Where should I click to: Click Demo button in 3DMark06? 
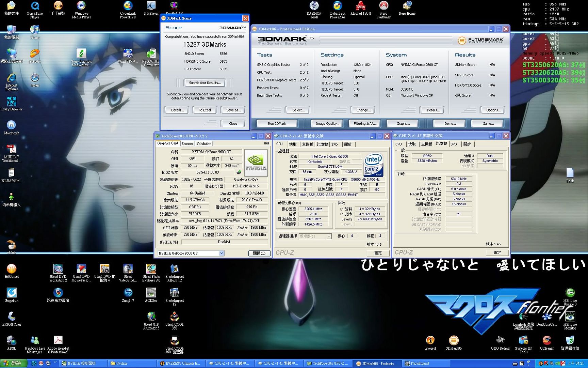coord(450,124)
